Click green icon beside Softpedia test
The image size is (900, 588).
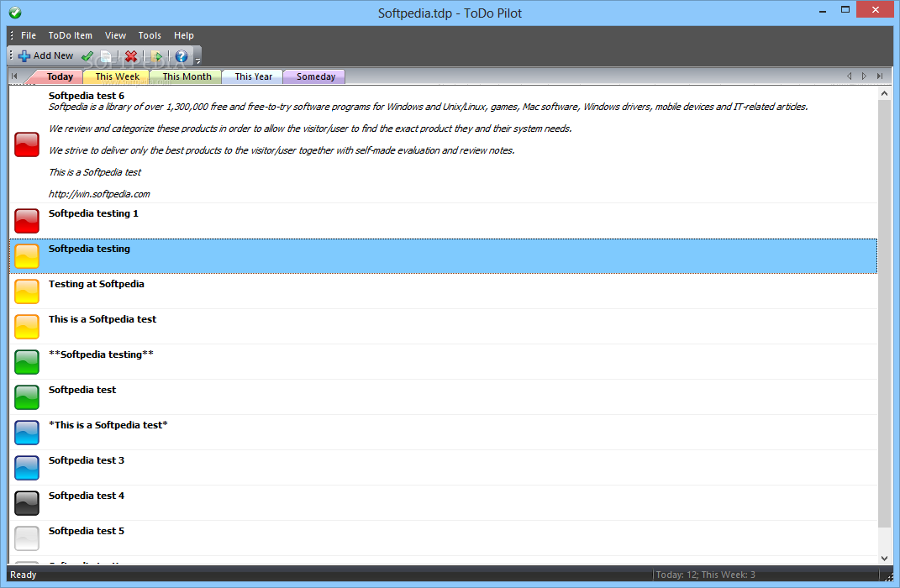click(x=26, y=397)
